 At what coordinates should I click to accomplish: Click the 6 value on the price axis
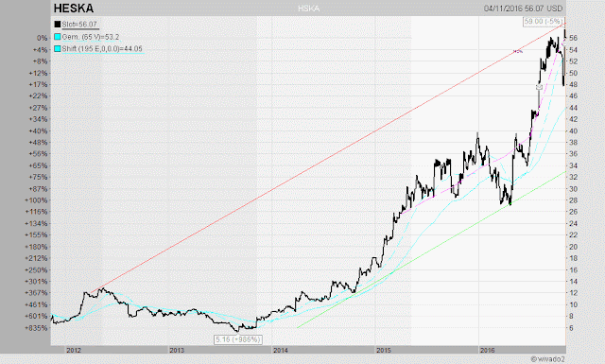pyautogui.click(x=571, y=328)
